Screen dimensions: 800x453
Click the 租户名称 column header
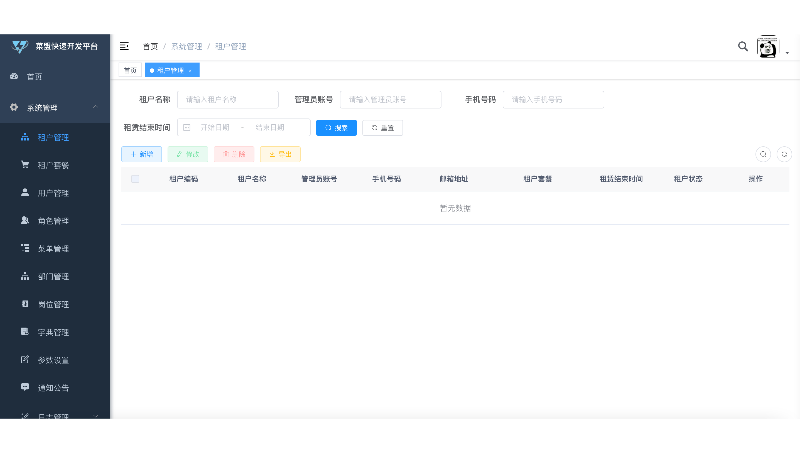point(252,179)
